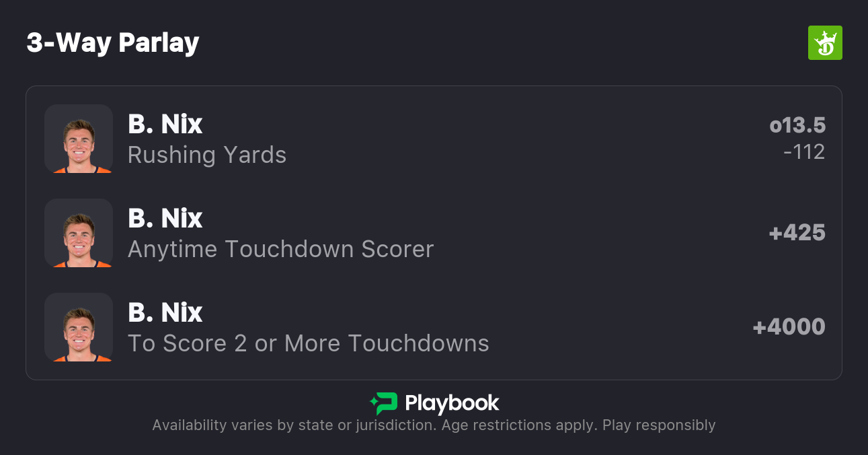Click B. Nix photo beside Anytime Touchdown Scorer
The width and height of the screenshot is (868, 455).
[79, 233]
